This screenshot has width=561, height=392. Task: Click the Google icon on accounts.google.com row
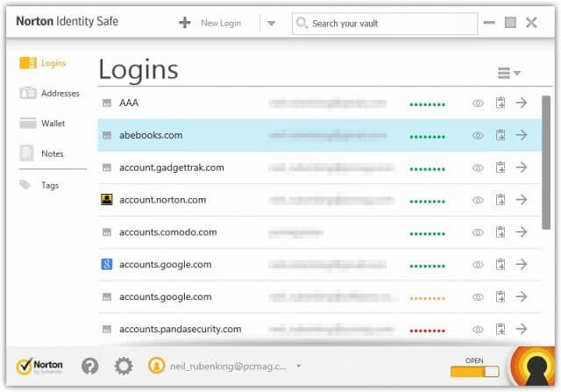(x=107, y=264)
